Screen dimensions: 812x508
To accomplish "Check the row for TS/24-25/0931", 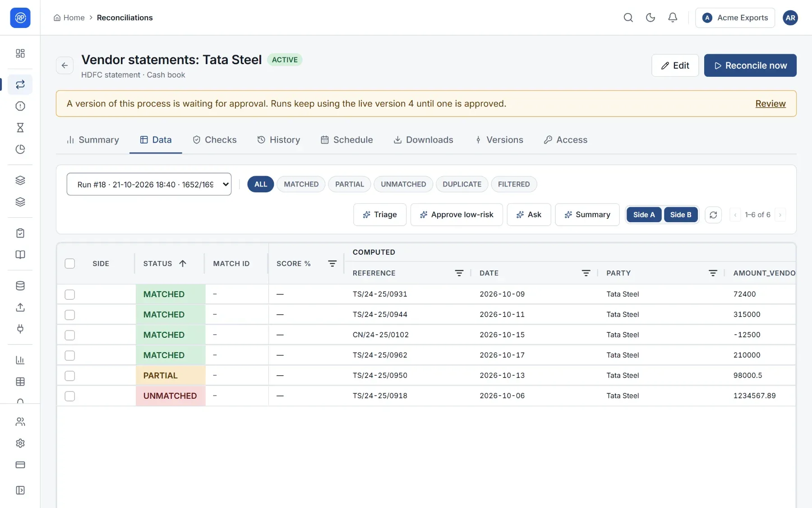I will tap(70, 294).
